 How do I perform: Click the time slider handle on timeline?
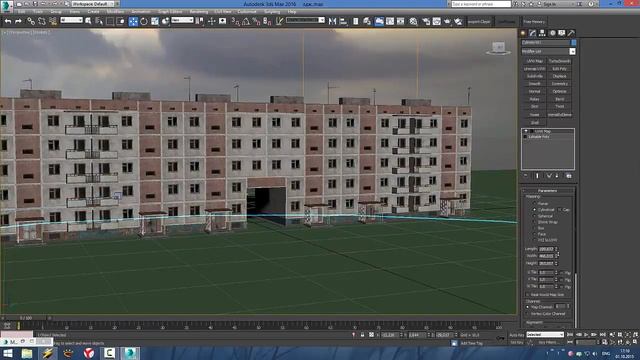click(26, 318)
